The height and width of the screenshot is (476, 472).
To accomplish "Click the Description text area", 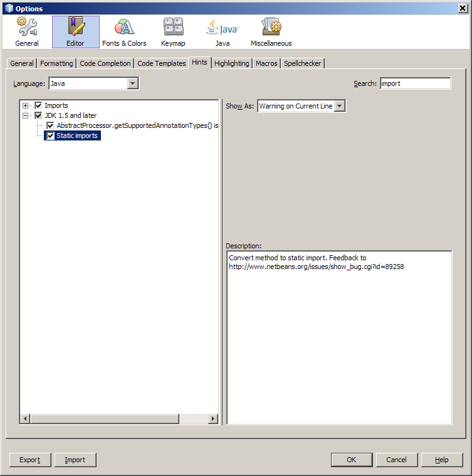I will pyautogui.click(x=339, y=337).
